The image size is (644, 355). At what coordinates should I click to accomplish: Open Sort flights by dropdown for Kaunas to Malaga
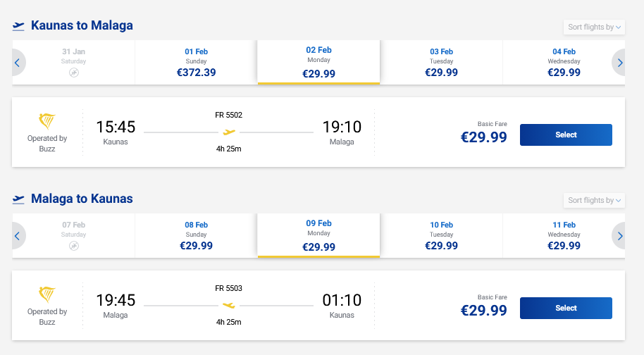pyautogui.click(x=595, y=27)
